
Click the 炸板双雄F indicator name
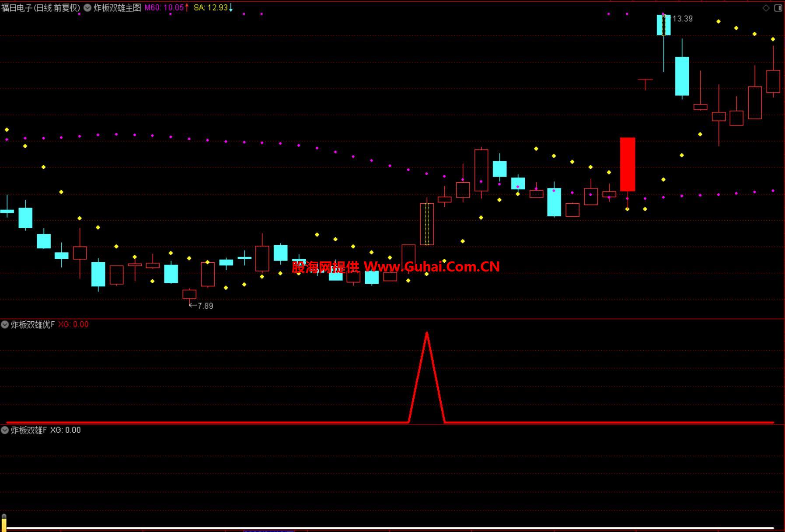point(29,430)
